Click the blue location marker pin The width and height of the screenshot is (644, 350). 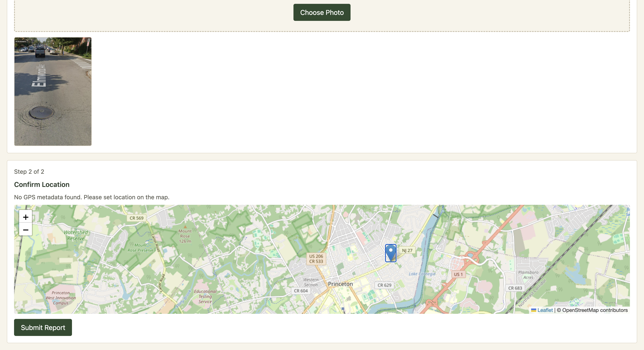pos(391,252)
